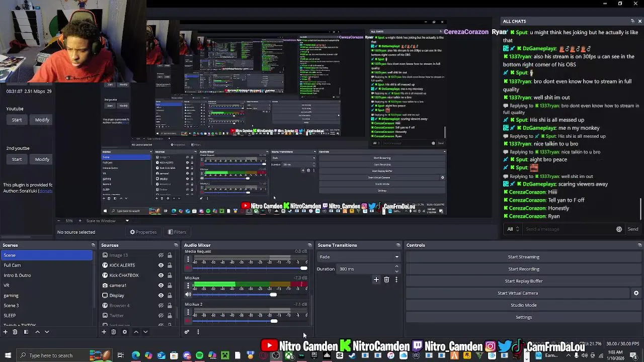Click Start Streaming button

[x=523, y=257]
